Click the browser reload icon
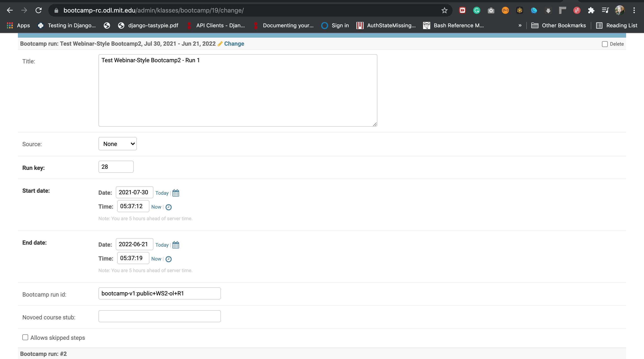The image size is (644, 359). [38, 10]
